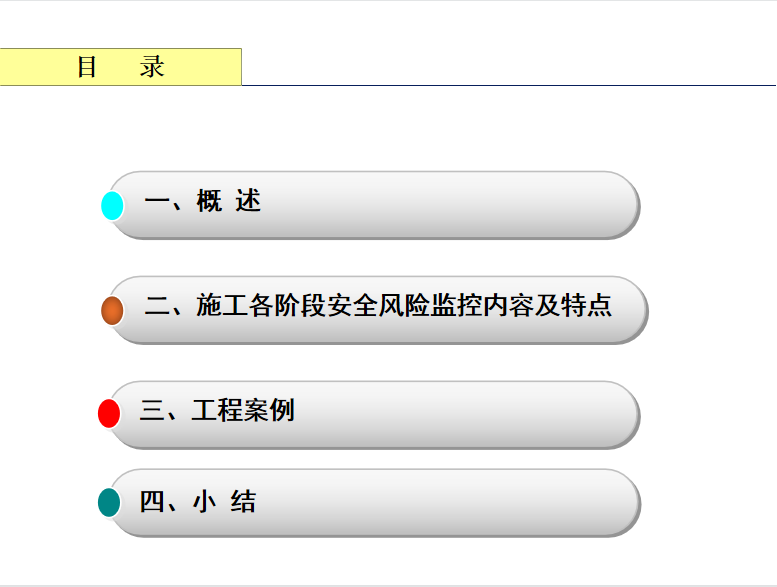Screen dimensions: 777x587
Task: Select the 录 character in the title
Action: point(152,67)
